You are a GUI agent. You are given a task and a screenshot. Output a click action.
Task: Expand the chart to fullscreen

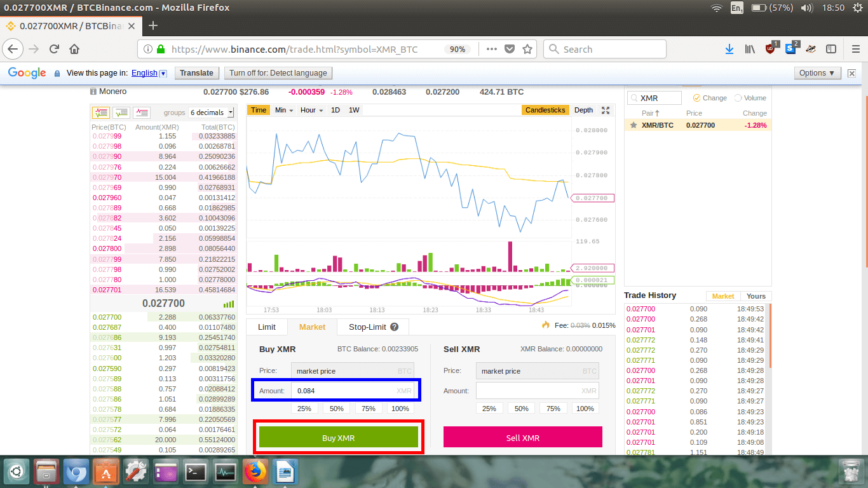point(606,110)
